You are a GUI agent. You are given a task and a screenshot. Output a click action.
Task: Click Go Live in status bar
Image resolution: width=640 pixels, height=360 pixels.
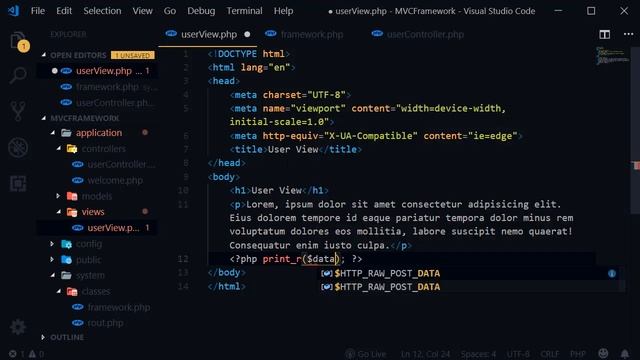pos(366,354)
